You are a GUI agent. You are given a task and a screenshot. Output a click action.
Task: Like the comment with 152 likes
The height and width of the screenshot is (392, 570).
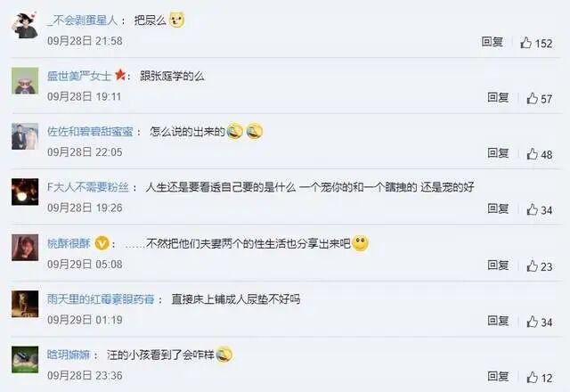pyautogui.click(x=526, y=43)
